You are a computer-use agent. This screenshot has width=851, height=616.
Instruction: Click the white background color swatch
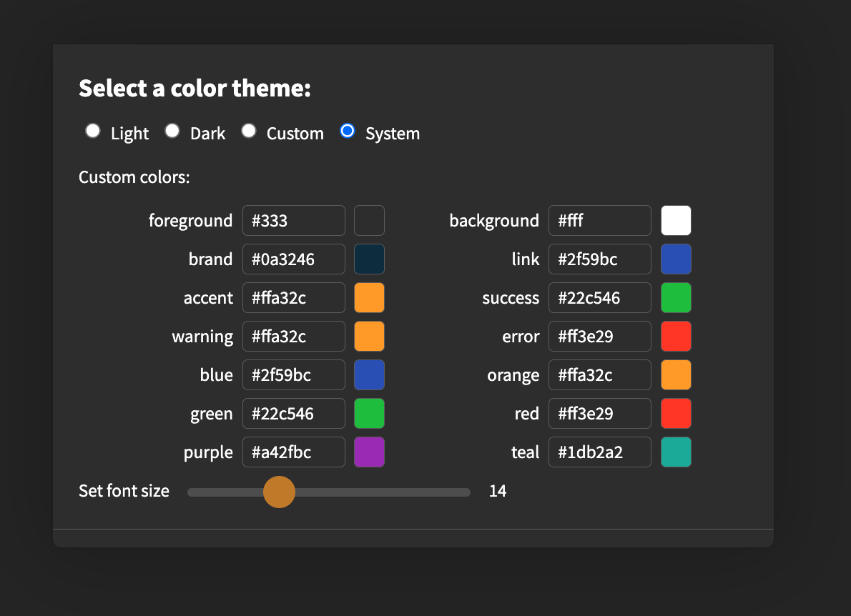676,221
